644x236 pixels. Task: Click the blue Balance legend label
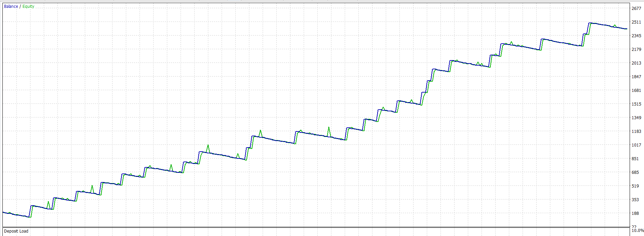pos(11,6)
